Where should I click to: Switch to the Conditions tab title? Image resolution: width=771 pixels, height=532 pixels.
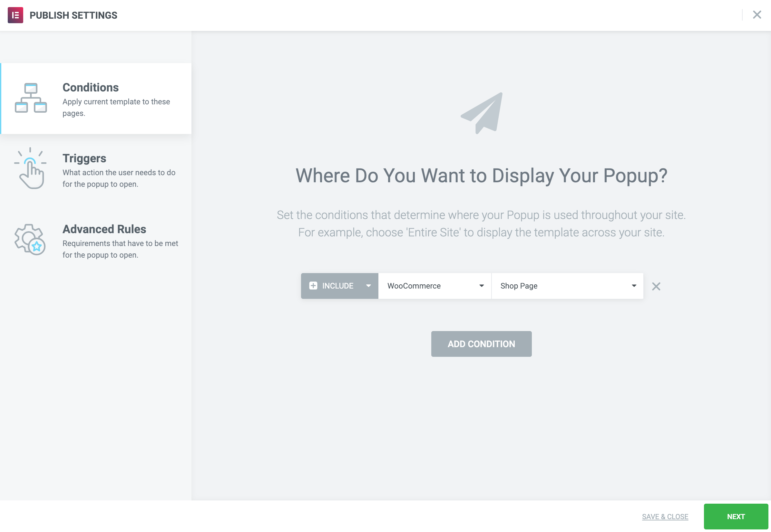coord(90,87)
